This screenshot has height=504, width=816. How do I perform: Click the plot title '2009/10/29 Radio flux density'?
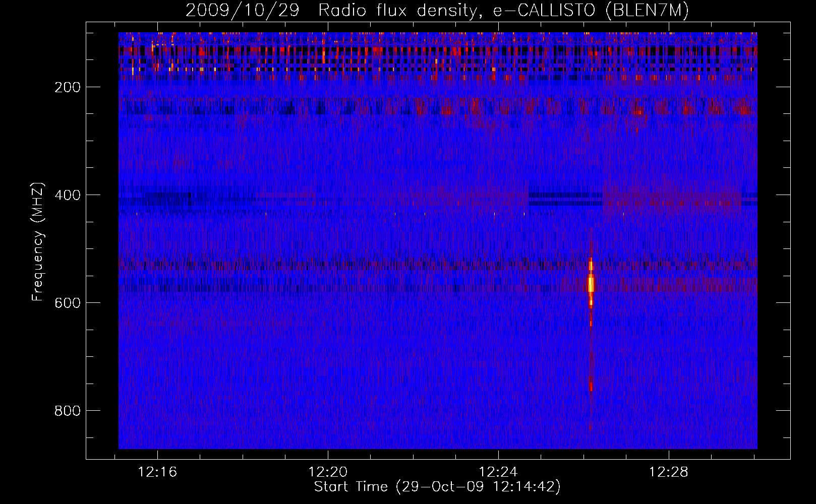(331, 11)
